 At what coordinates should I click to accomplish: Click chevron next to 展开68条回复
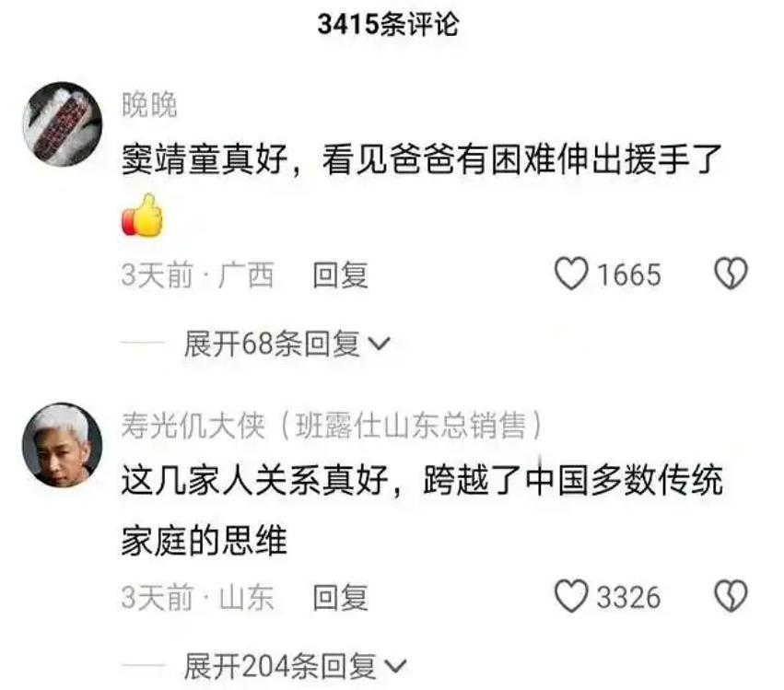pyautogui.click(x=379, y=344)
